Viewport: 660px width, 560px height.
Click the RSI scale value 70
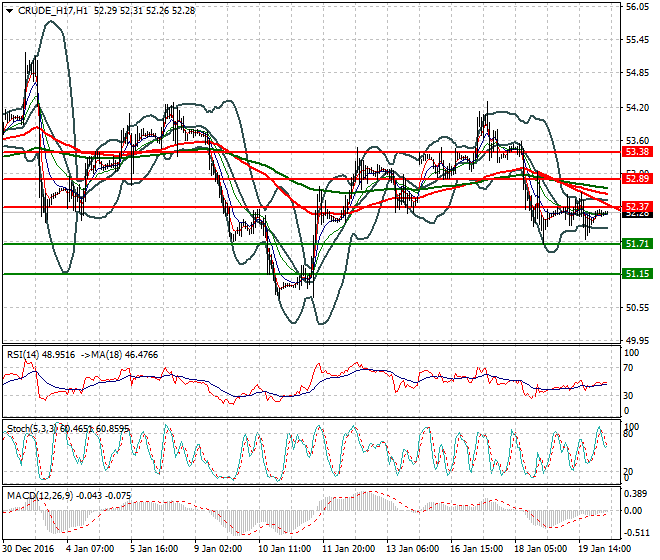coord(630,369)
